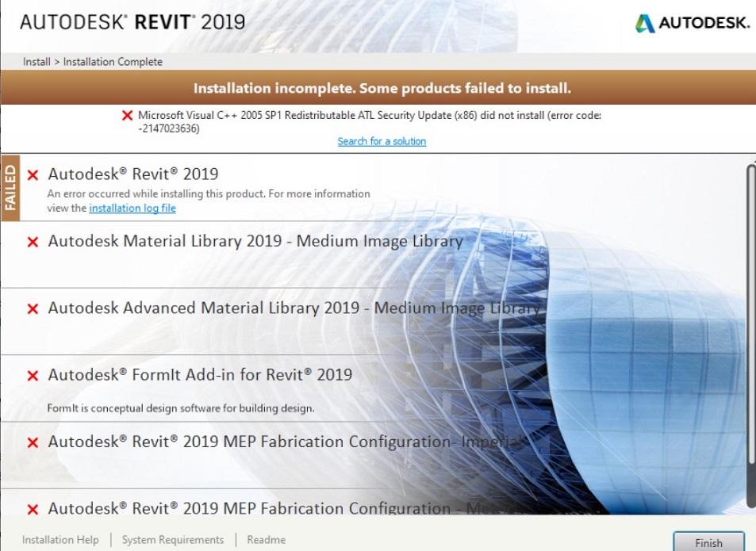Open System Requirements link
756x551 pixels.
[x=173, y=539]
